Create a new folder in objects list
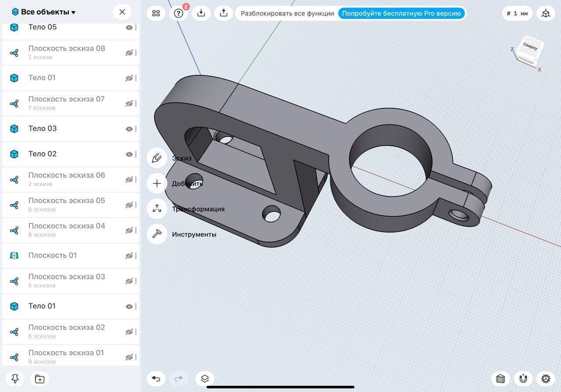The image size is (561, 392). point(39,379)
